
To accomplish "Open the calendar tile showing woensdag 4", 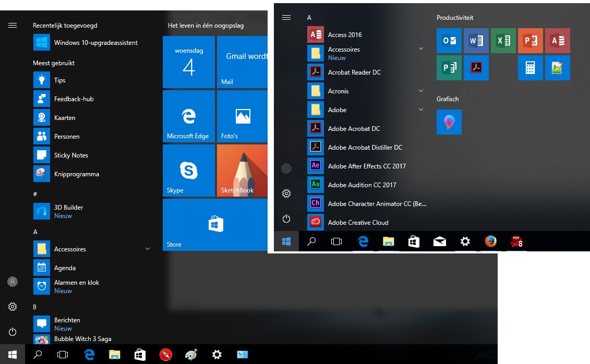I will point(189,62).
